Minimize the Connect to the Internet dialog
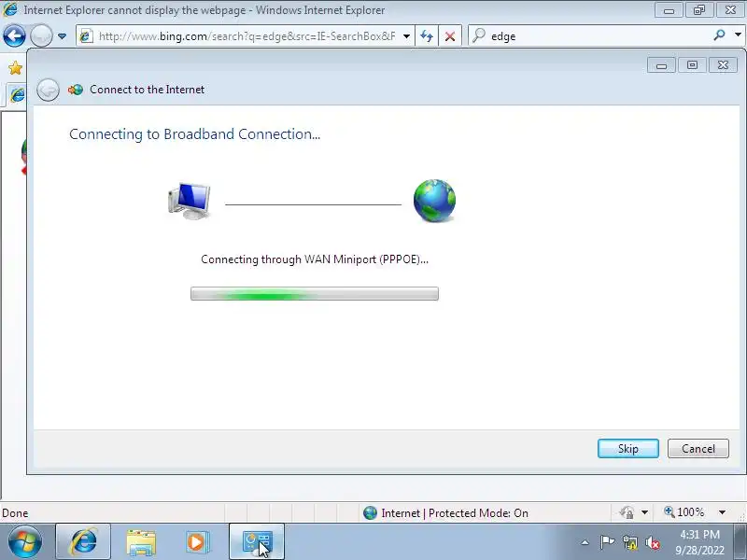Image resolution: width=747 pixels, height=560 pixels. click(x=661, y=64)
